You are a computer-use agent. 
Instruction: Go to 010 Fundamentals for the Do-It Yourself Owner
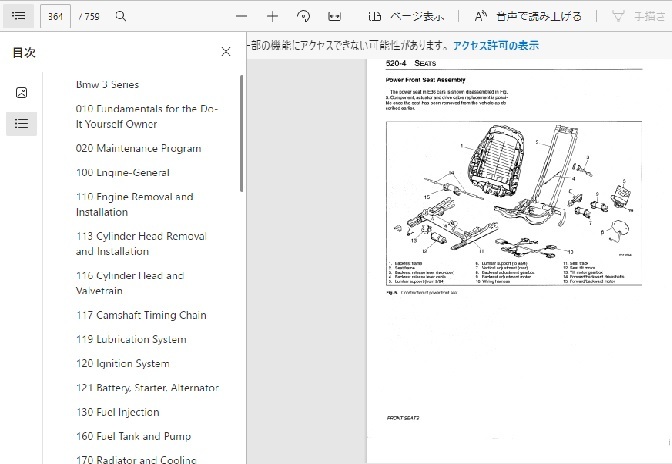click(x=147, y=116)
